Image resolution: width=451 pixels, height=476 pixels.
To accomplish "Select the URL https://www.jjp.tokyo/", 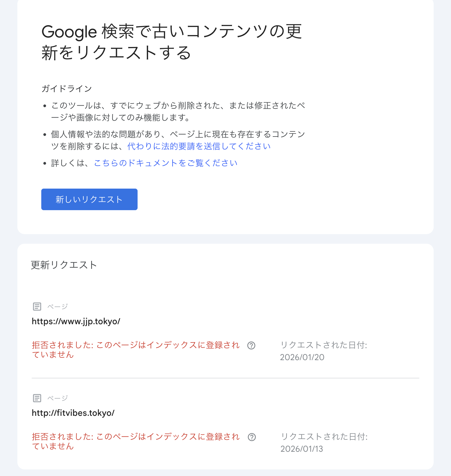I will 76,321.
